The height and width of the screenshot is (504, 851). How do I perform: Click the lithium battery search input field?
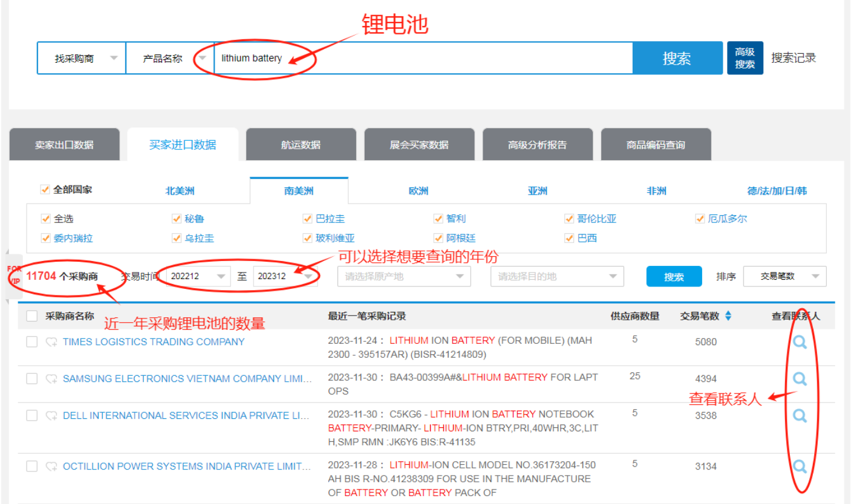pyautogui.click(x=423, y=59)
